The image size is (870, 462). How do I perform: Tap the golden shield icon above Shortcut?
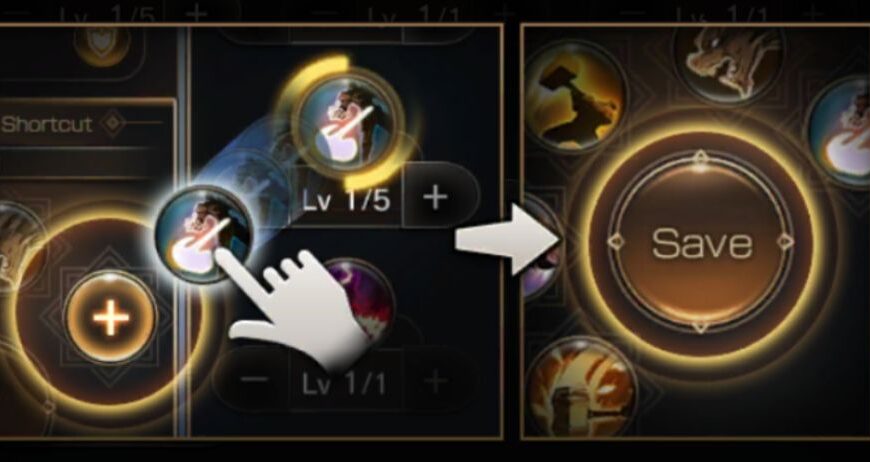pyautogui.click(x=102, y=43)
